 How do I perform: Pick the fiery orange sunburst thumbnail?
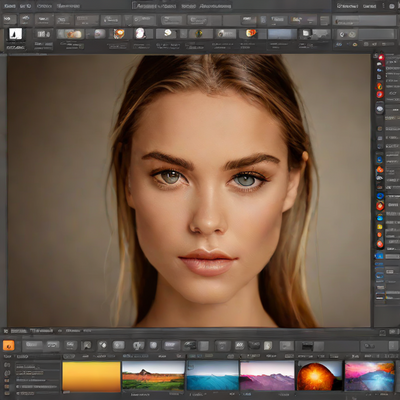[319, 375]
